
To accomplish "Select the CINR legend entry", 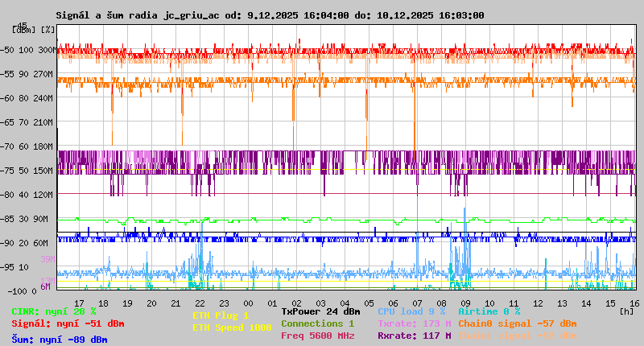I will (x=54, y=311).
